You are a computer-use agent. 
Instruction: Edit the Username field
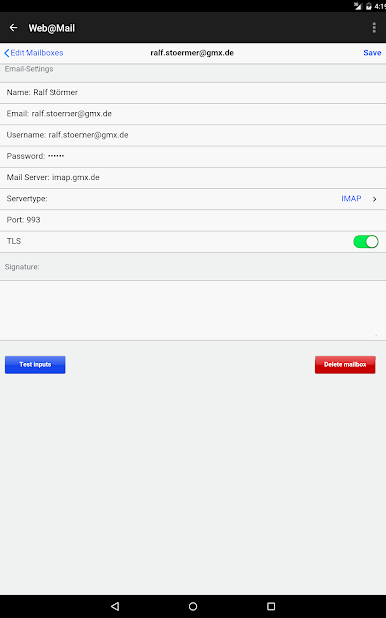[193, 135]
